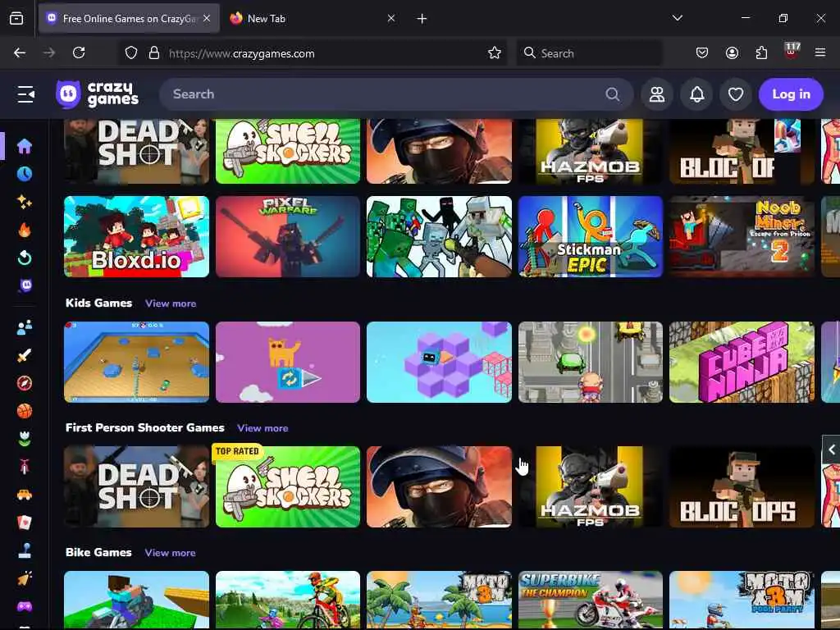Open bike games sidebar icon

(x=25, y=467)
